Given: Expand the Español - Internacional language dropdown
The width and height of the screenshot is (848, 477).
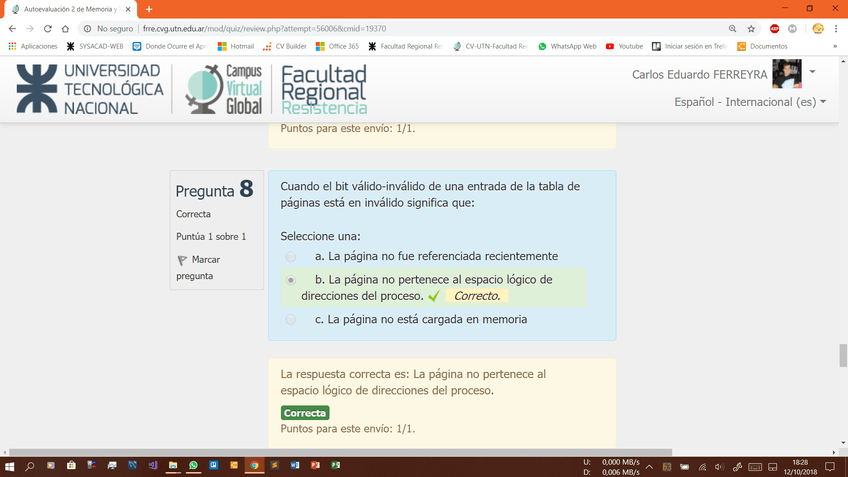Looking at the screenshot, I should [x=750, y=102].
